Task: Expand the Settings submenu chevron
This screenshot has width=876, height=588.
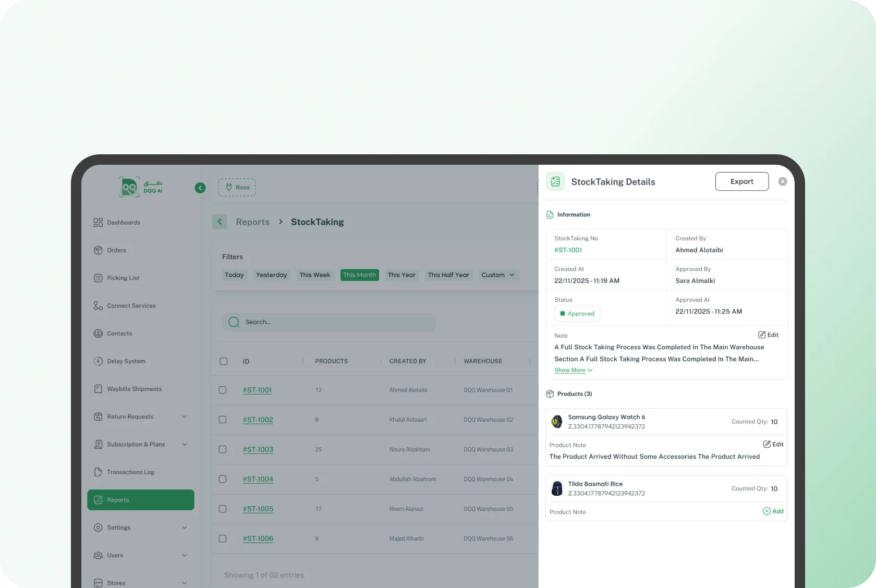Action: pos(184,528)
